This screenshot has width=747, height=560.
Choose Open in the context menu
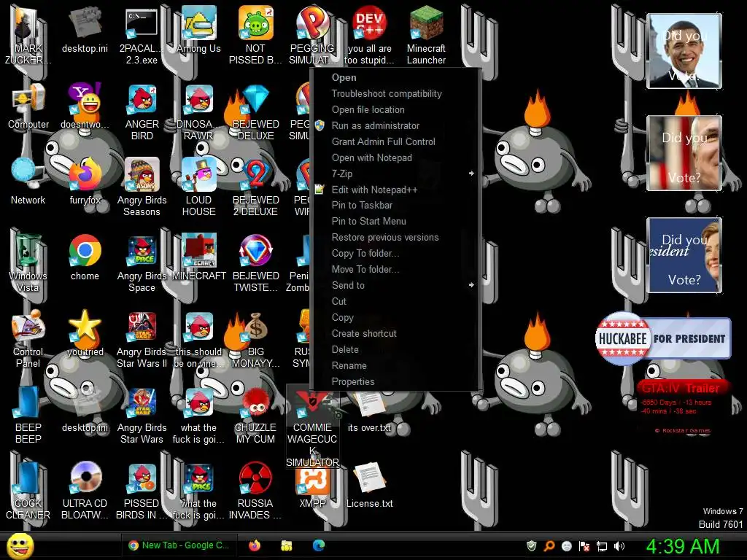[395, 77]
